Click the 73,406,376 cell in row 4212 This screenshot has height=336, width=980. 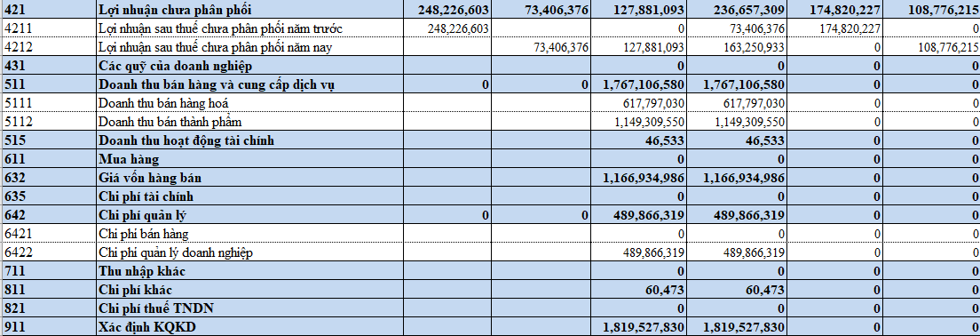(541, 47)
